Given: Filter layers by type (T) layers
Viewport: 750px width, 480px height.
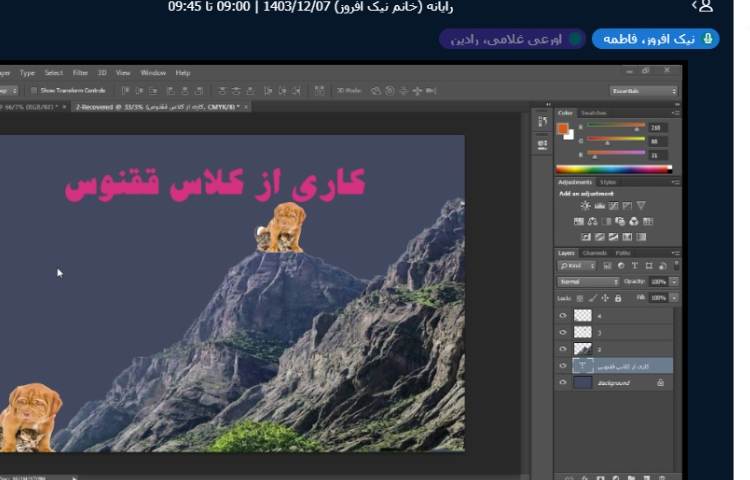Looking at the screenshot, I should (x=635, y=266).
